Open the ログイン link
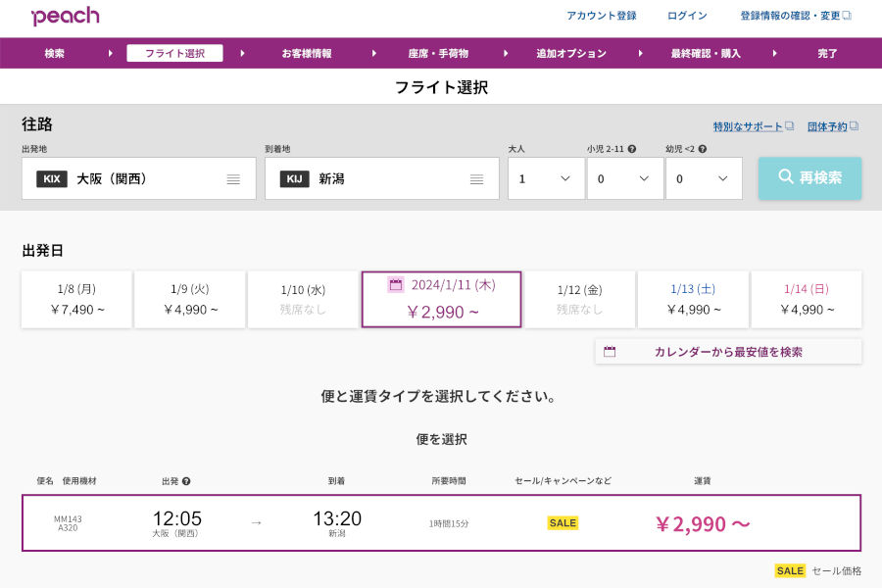 click(x=687, y=16)
